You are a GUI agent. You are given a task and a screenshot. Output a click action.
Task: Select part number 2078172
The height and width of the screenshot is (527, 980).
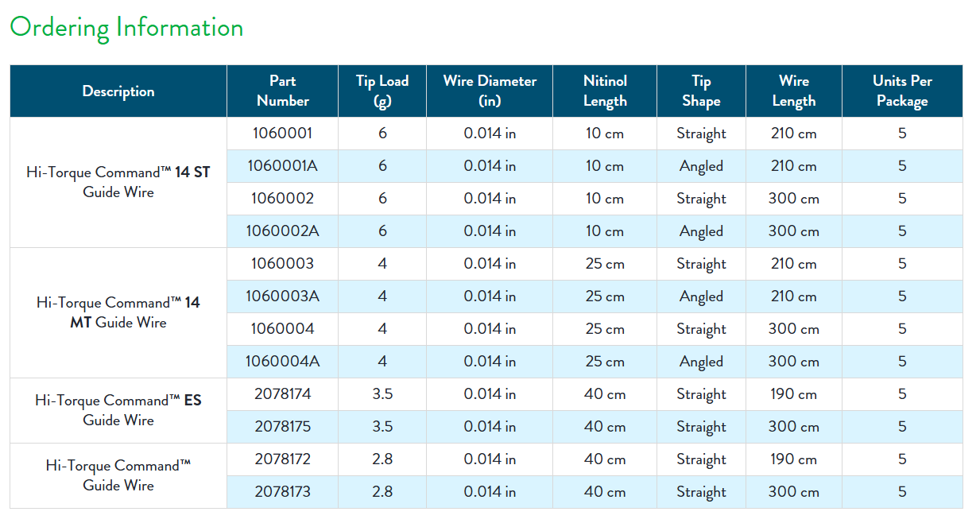coord(283,459)
